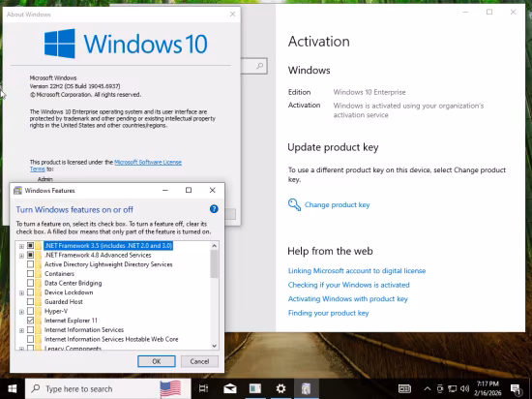Enable the Hyper-V checkbox
The width and height of the screenshot is (532, 399).
[30, 311]
